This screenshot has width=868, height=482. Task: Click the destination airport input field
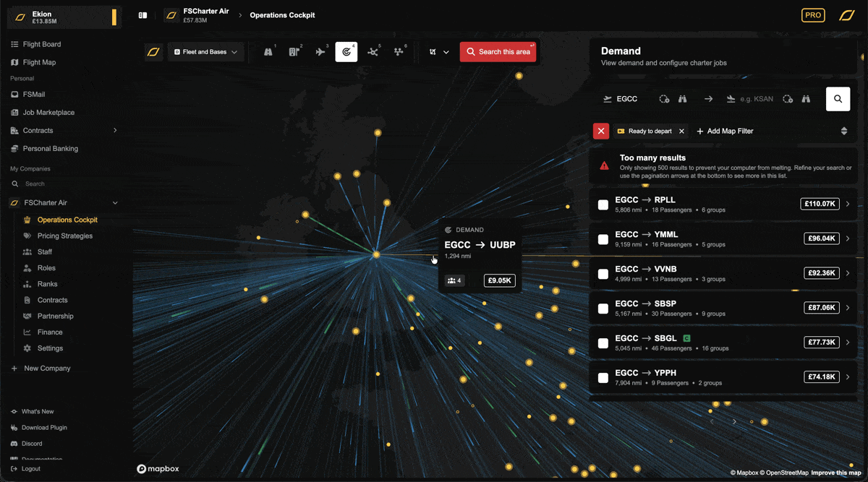[x=756, y=99]
